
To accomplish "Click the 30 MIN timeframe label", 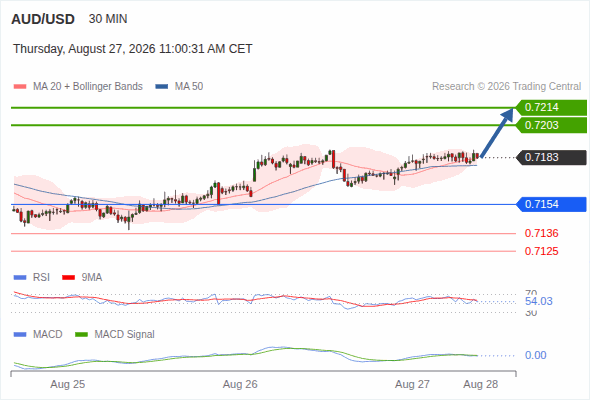I will (108, 19).
